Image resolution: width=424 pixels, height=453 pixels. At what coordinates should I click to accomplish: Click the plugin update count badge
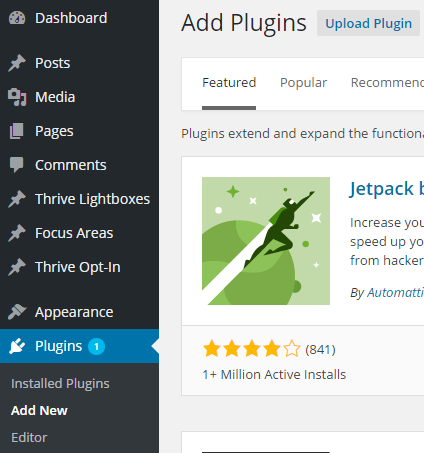[96, 347]
